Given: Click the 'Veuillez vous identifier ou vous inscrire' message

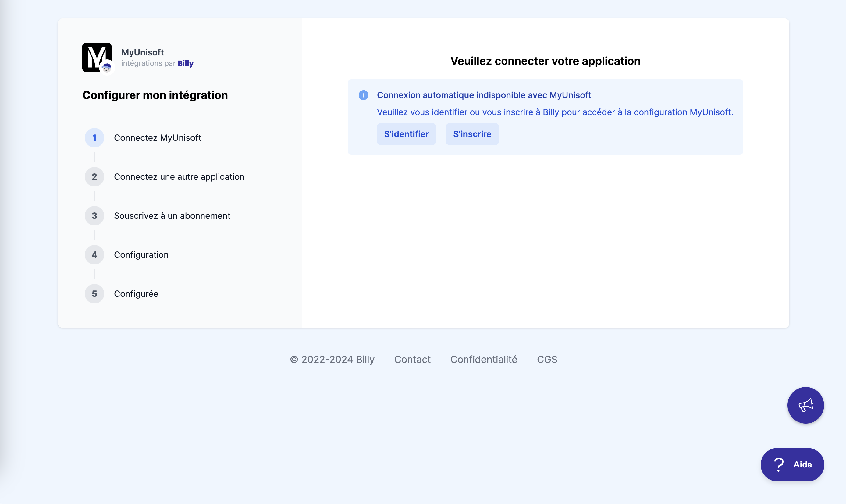Looking at the screenshot, I should [555, 112].
